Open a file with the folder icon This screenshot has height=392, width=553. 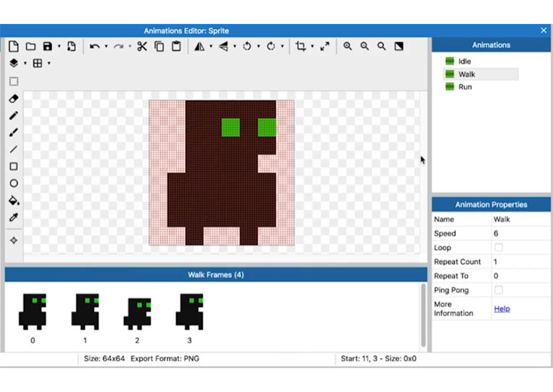(x=30, y=46)
